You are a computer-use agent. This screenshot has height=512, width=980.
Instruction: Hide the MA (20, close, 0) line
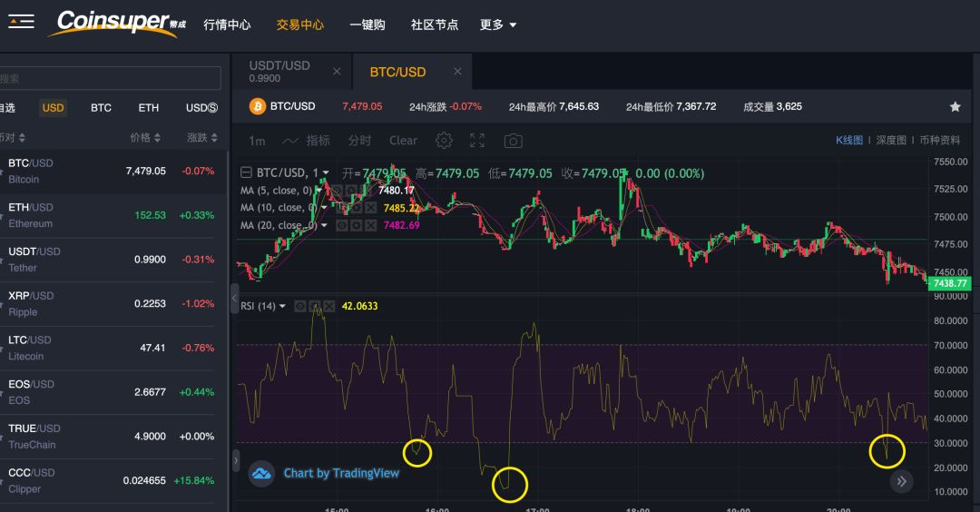click(342, 225)
